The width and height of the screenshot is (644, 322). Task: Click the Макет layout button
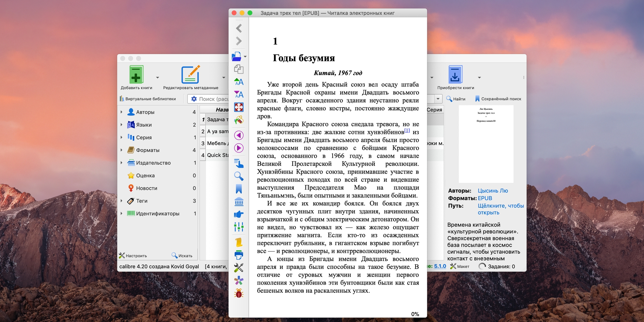(459, 266)
